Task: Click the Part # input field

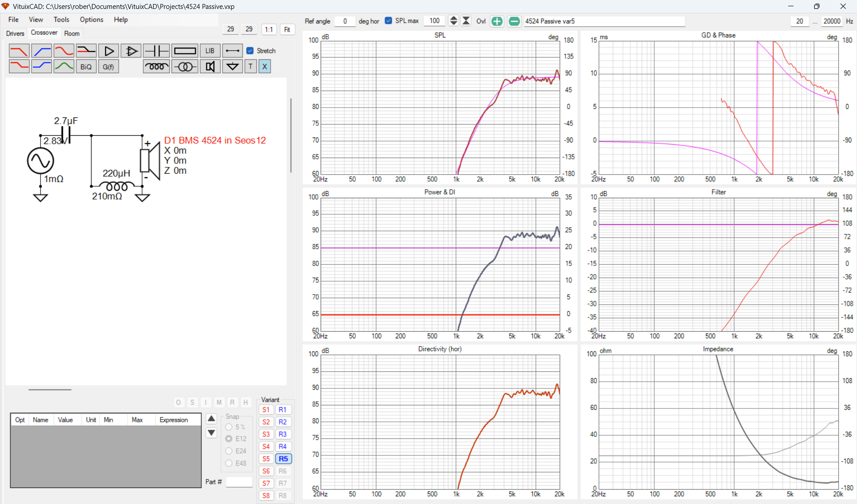Action: [x=239, y=482]
